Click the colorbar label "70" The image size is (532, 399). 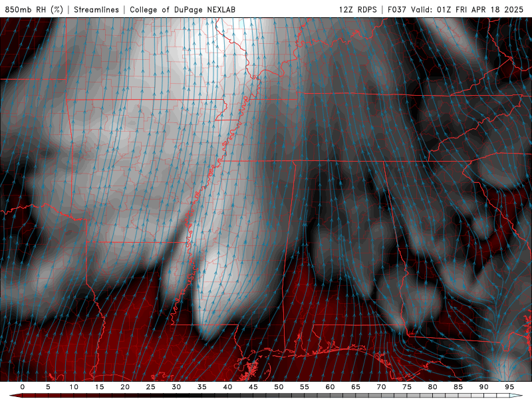381,387
